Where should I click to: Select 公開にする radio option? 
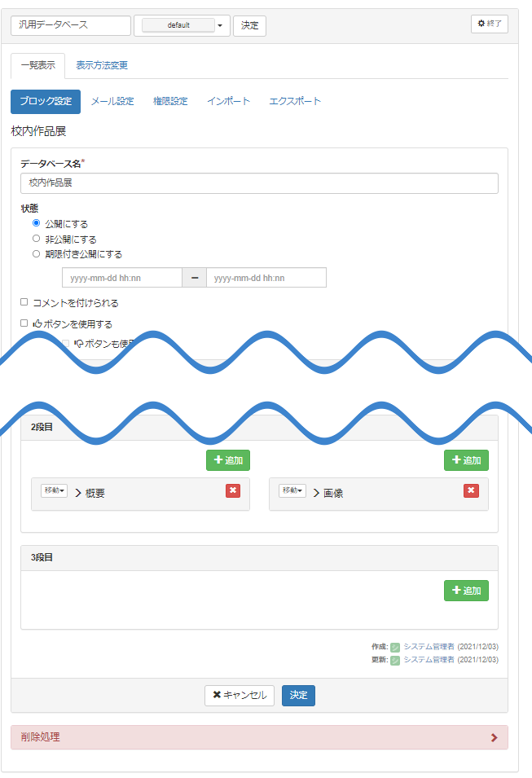coord(36,223)
